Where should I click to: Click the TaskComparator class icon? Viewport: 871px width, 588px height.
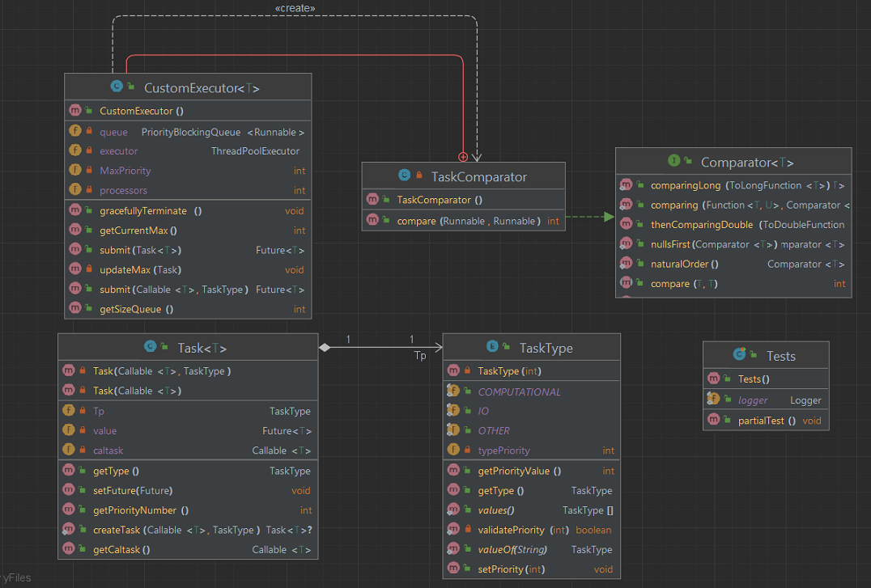[405, 175]
